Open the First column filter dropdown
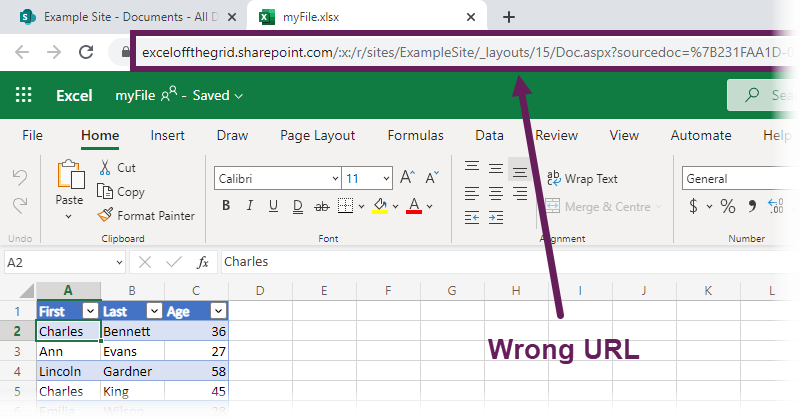Screen dimensions: 801x419 click(x=90, y=311)
